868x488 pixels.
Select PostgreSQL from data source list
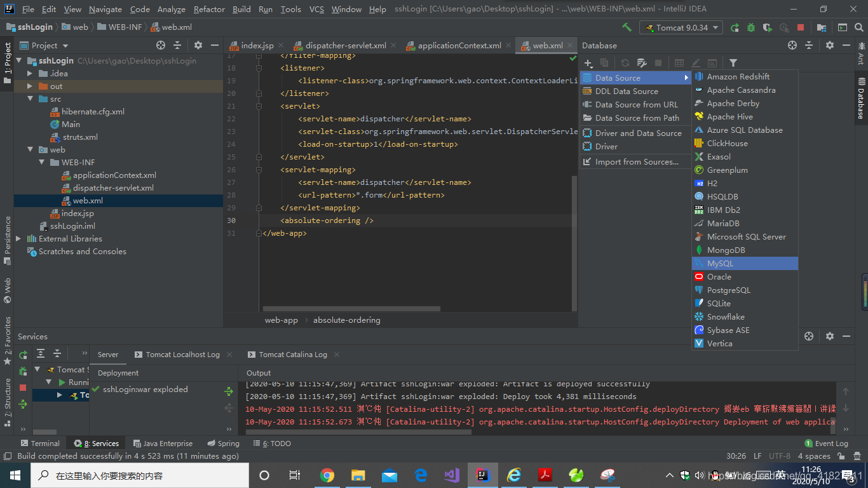coord(745,290)
